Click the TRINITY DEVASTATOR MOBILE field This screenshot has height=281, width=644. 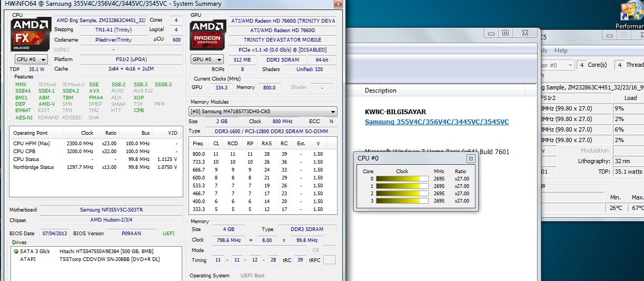(x=282, y=39)
